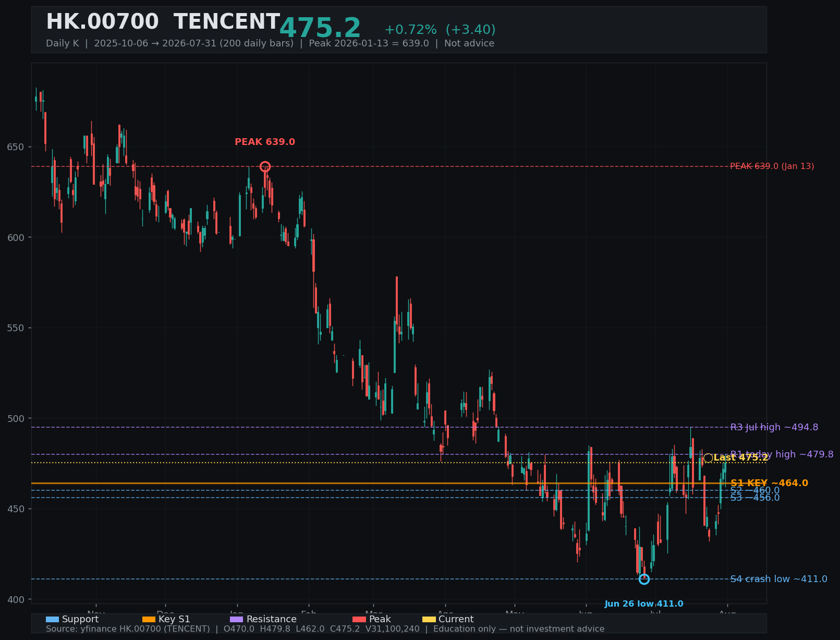Click the 'PEAK 639.0 (Jan 13)' line label
840x640 pixels.
[x=772, y=166]
